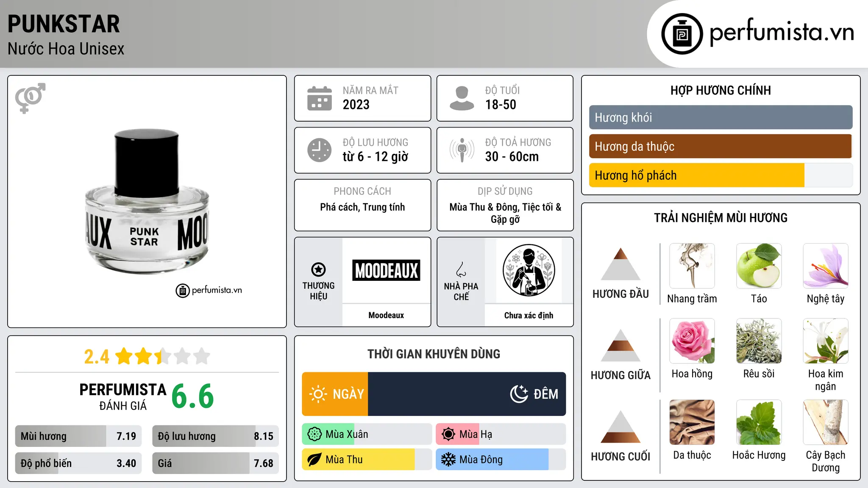This screenshot has width=868, height=488.
Task: Click the Mùi hương 7.19 score bar
Action: (x=78, y=436)
